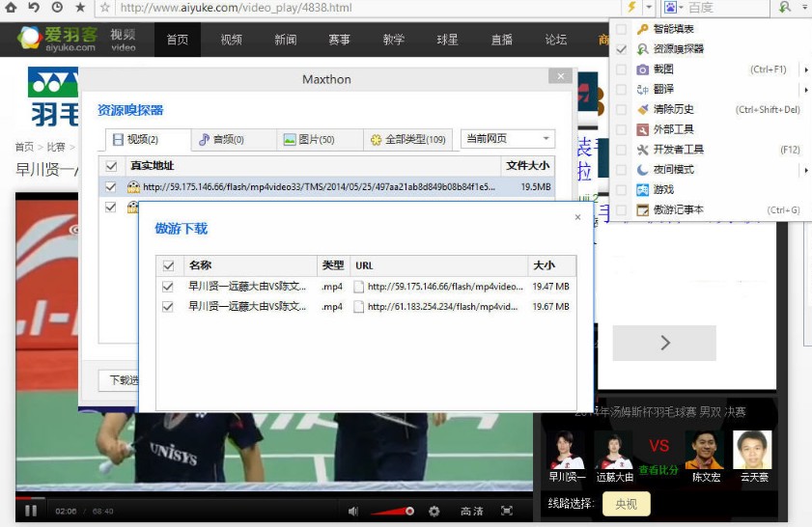Click the resource sniffer toolbar icon
The width and height of the screenshot is (812, 527).
(x=785, y=8)
